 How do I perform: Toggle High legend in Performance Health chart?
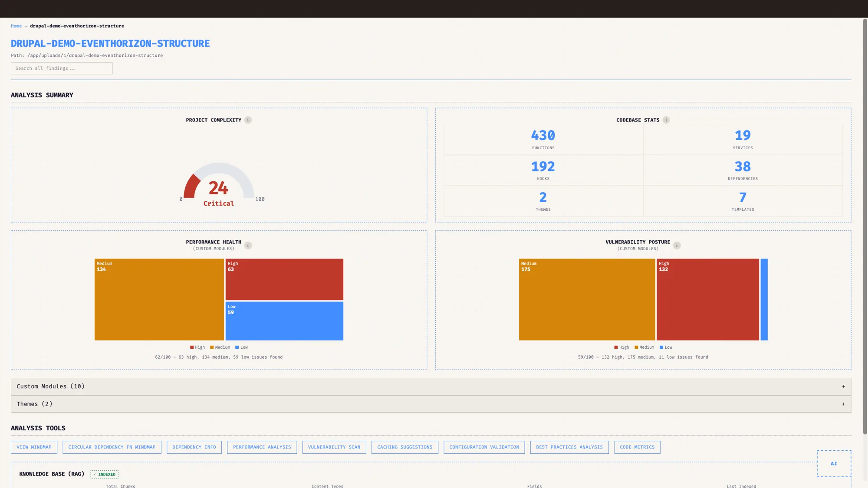pyautogui.click(x=197, y=347)
